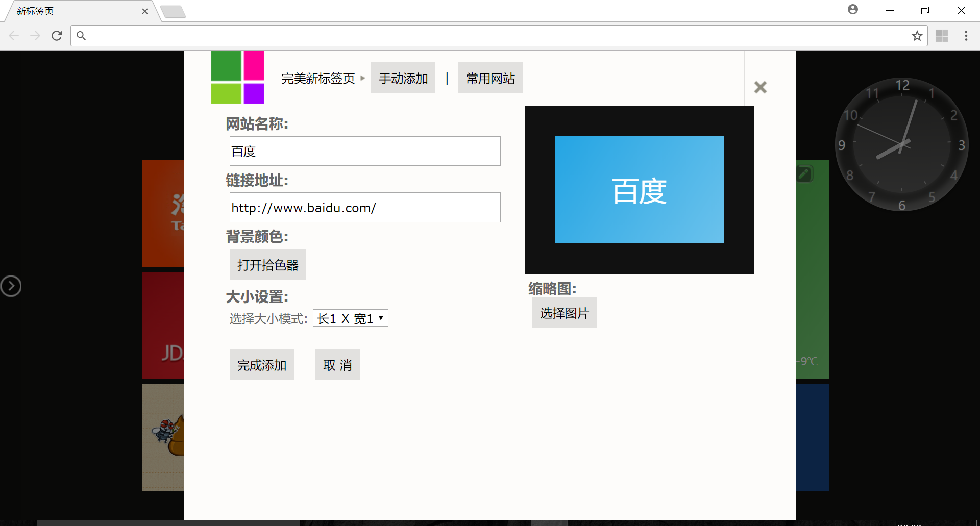Click the right-arrow circle on left edge
Image resolution: width=980 pixels, height=526 pixels.
11,286
